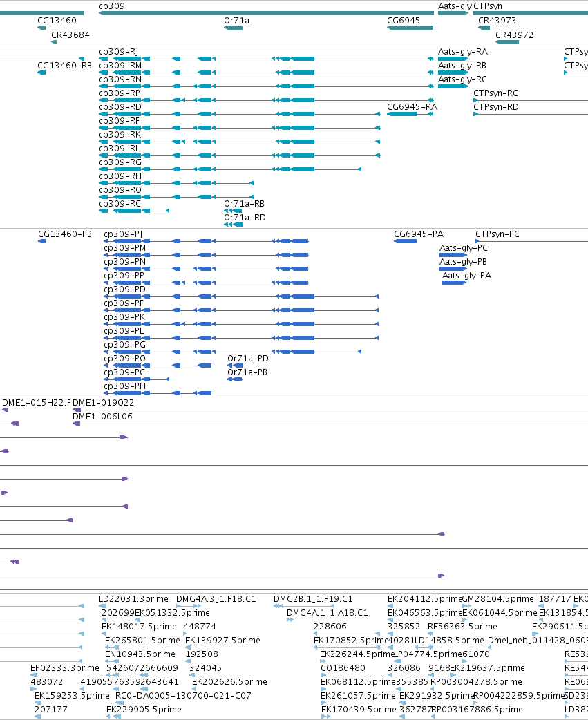Open transcript cp309-RO label
The height and width of the screenshot is (720, 588).
point(120,189)
